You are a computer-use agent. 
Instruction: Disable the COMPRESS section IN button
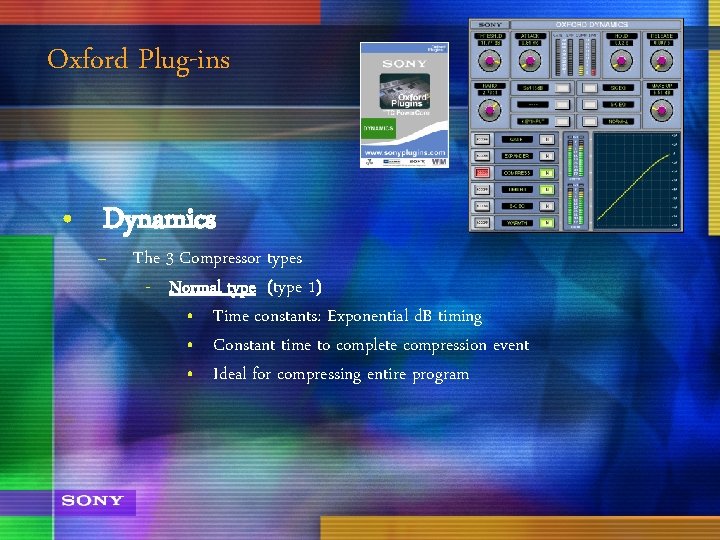(546, 173)
